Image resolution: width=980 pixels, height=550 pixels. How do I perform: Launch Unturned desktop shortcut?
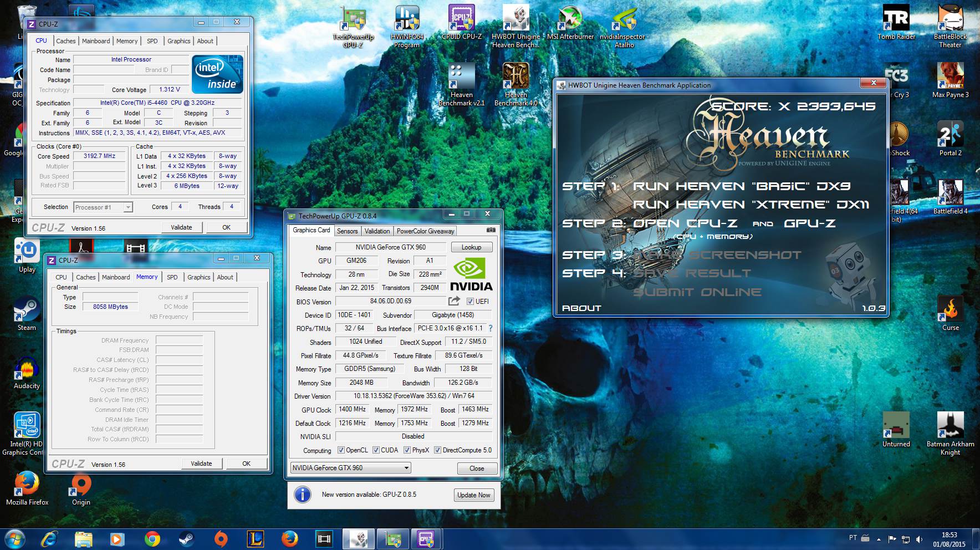tap(896, 430)
